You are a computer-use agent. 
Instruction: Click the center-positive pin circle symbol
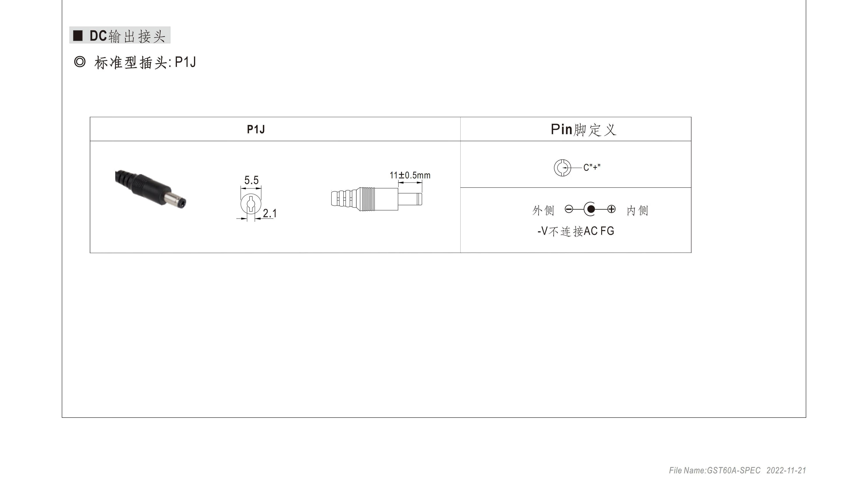tap(562, 168)
